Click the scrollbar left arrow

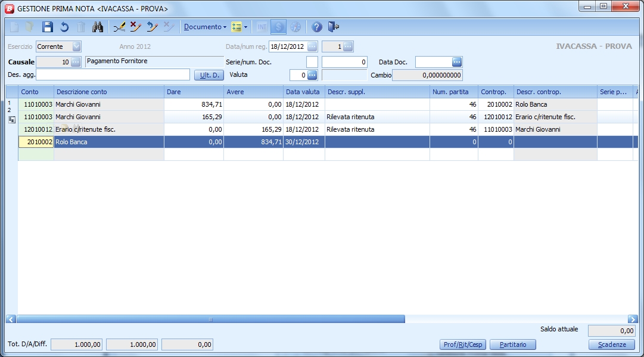11,319
